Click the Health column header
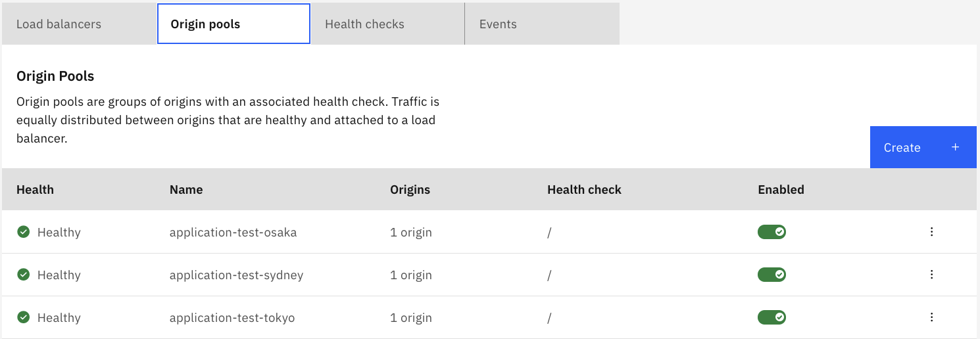The width and height of the screenshot is (980, 339). click(x=35, y=190)
